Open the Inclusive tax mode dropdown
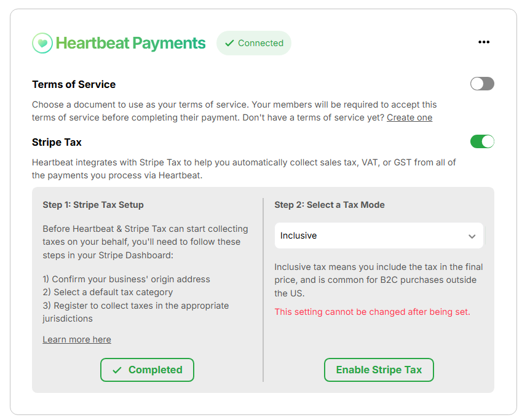Screen dimensions: 530x420 (x=379, y=236)
